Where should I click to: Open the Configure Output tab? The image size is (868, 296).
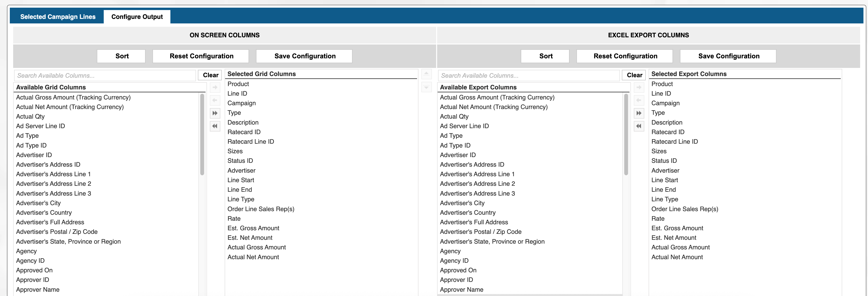[137, 17]
